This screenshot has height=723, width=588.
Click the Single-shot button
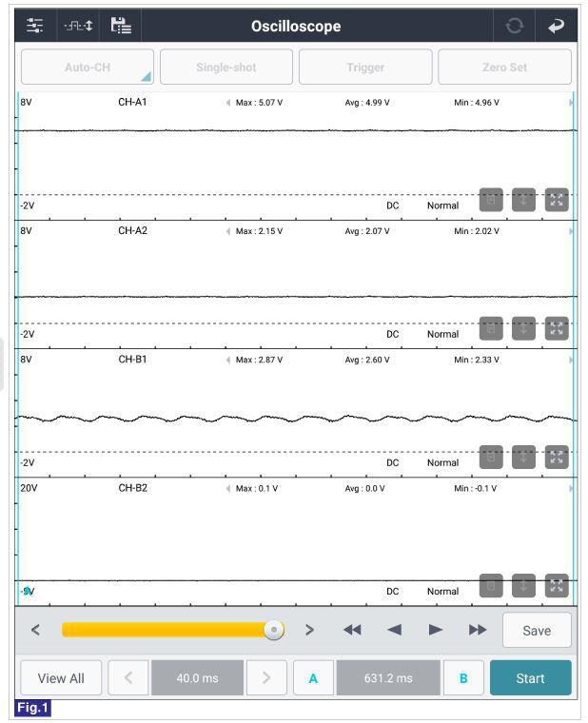click(226, 68)
